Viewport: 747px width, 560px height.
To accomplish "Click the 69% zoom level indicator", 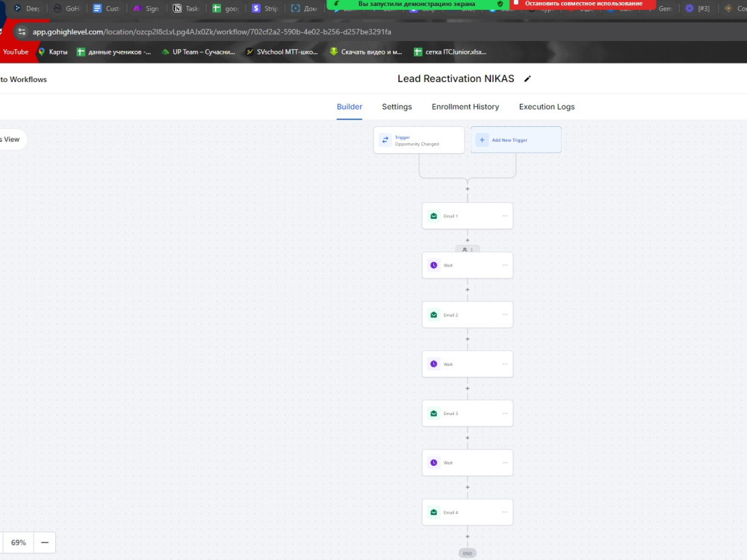I will (19, 542).
